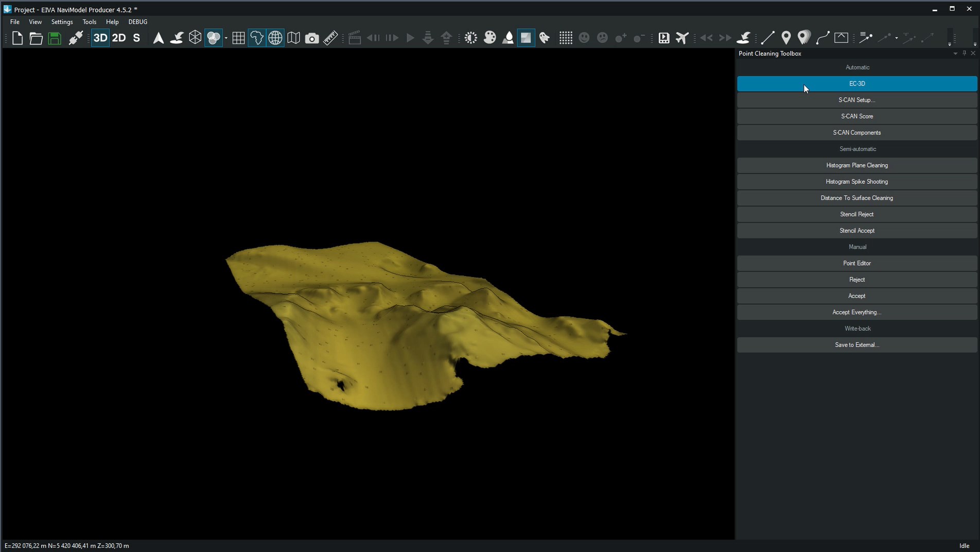This screenshot has width=980, height=552.
Task: Open the folder icon in toolbar
Action: (x=36, y=38)
